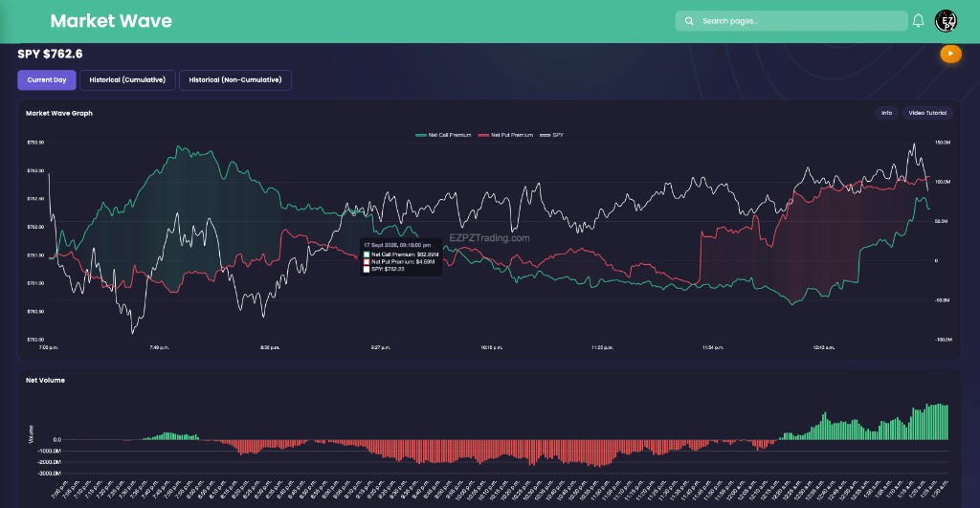Viewport: 980px width, 508px height.
Task: Click the -3000.0M volume axis label
Action: coord(50,474)
